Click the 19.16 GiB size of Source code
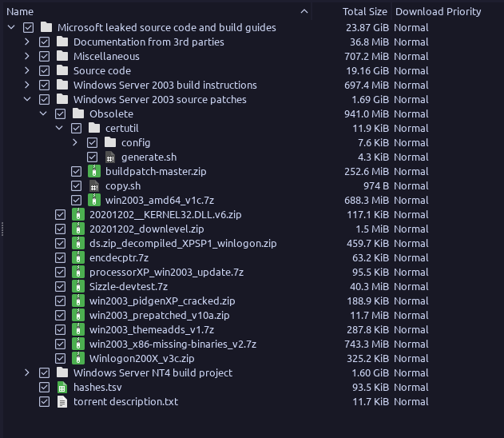Image resolution: width=504 pixels, height=438 pixels. [367, 71]
